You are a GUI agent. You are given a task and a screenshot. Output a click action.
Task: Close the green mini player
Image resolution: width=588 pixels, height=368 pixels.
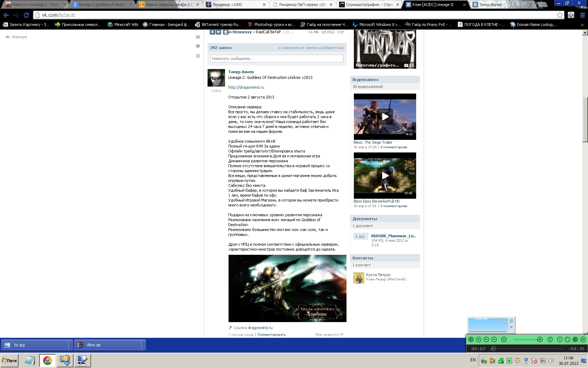coord(583,339)
